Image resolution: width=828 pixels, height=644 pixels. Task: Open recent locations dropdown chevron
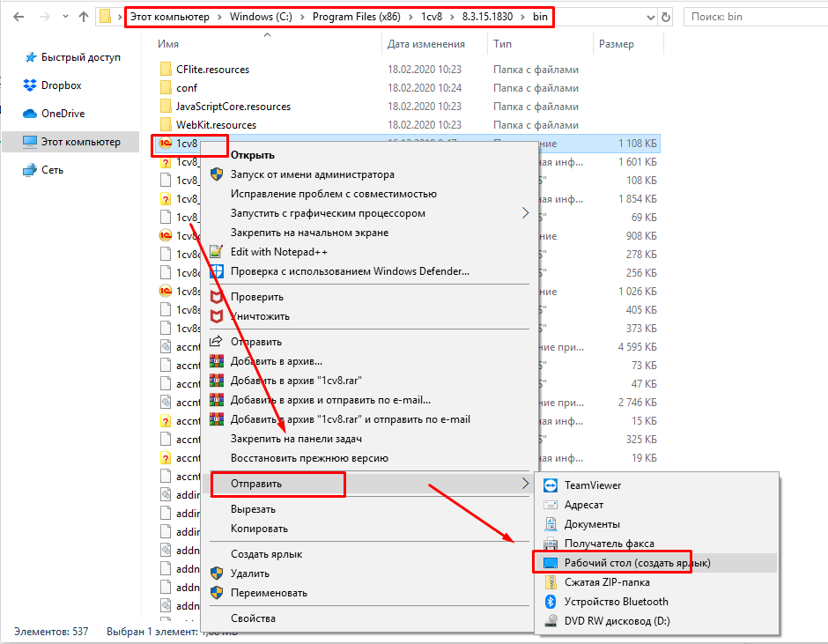[x=65, y=17]
